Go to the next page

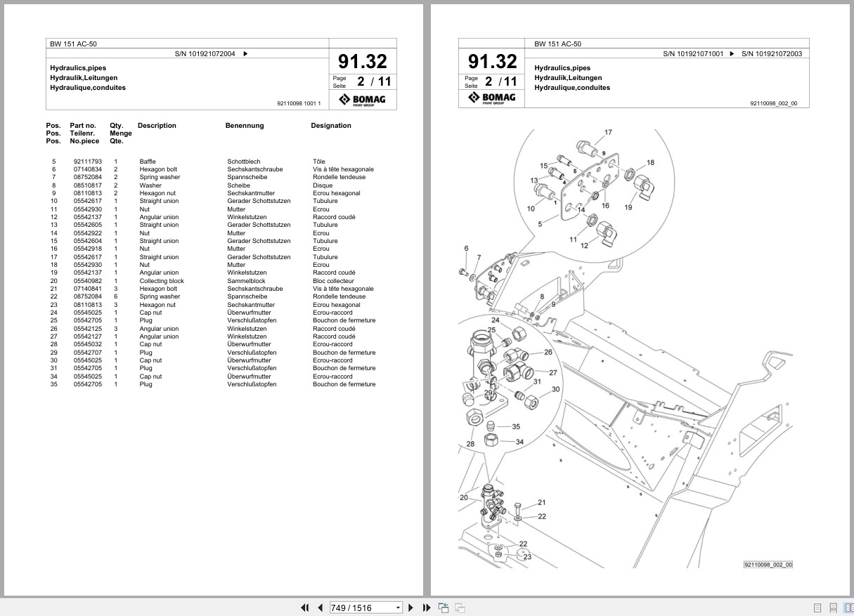pyautogui.click(x=412, y=608)
